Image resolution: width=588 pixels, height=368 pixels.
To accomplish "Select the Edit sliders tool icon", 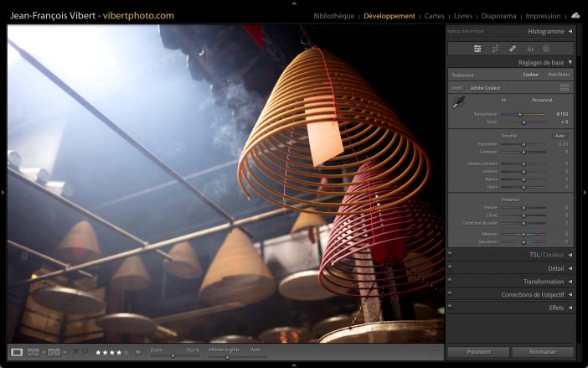I will (x=477, y=49).
